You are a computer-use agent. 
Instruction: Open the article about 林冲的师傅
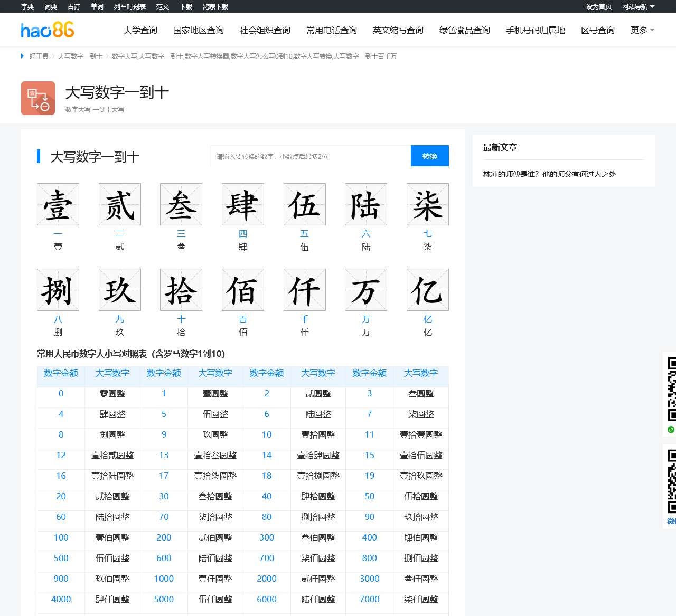pyautogui.click(x=549, y=174)
